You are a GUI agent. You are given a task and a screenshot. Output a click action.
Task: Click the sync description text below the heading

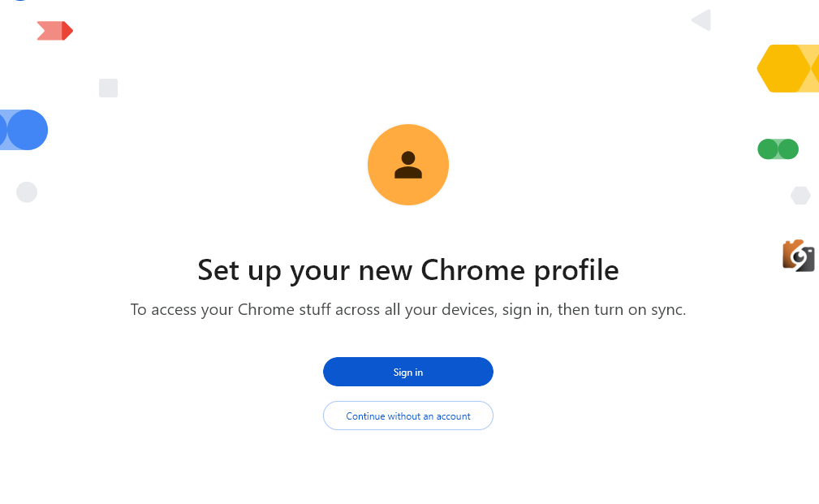(408, 309)
